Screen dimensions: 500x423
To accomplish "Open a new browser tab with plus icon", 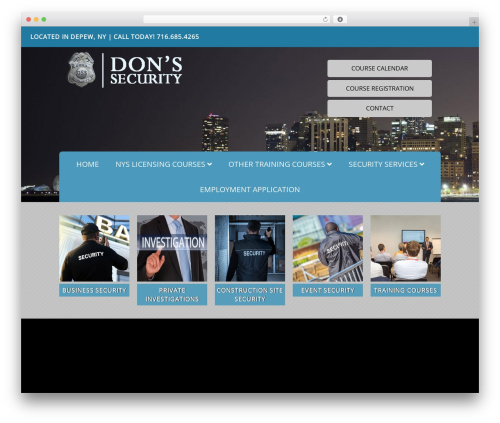I will (474, 22).
